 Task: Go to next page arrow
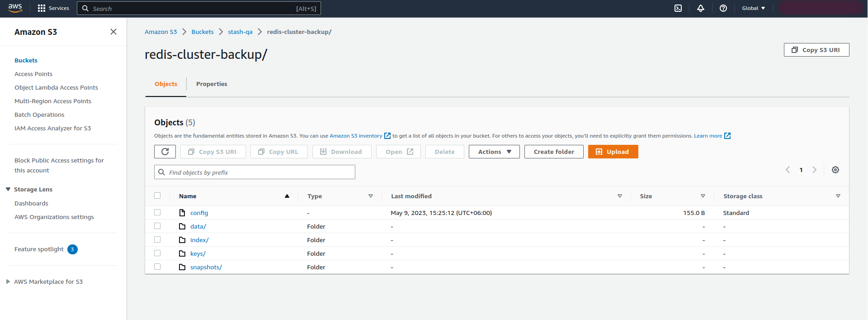(x=814, y=170)
